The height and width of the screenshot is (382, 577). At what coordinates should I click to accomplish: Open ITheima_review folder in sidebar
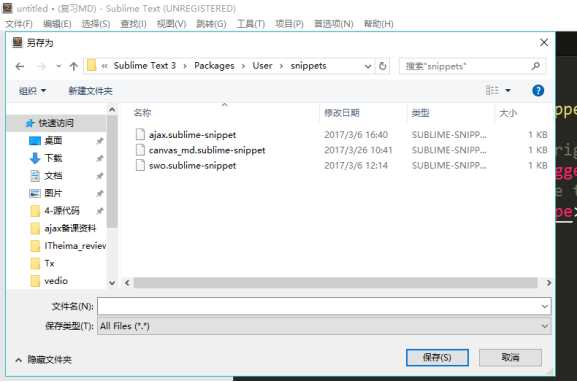(x=75, y=246)
